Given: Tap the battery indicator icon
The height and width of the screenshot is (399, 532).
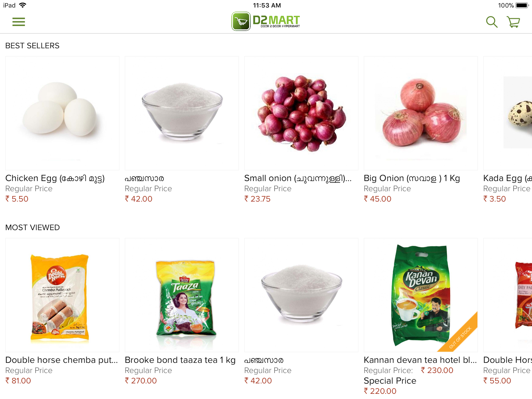Looking at the screenshot, I should (x=522, y=5).
